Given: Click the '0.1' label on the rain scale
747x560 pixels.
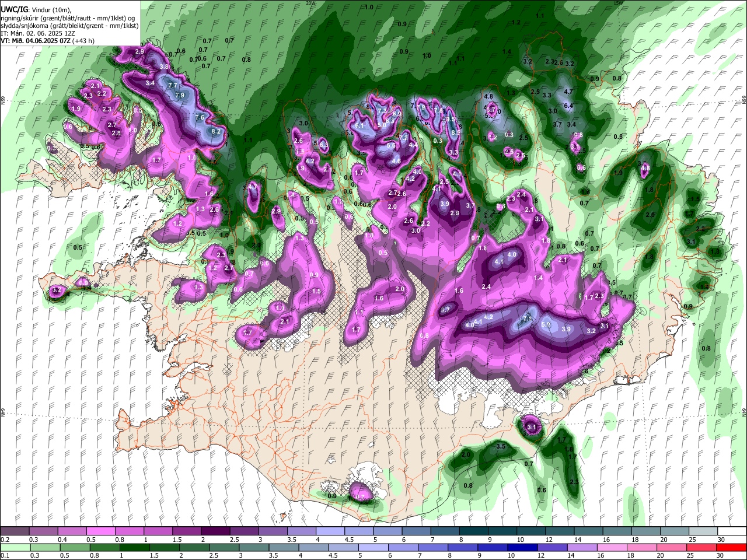Looking at the screenshot, I should pos(5,556).
